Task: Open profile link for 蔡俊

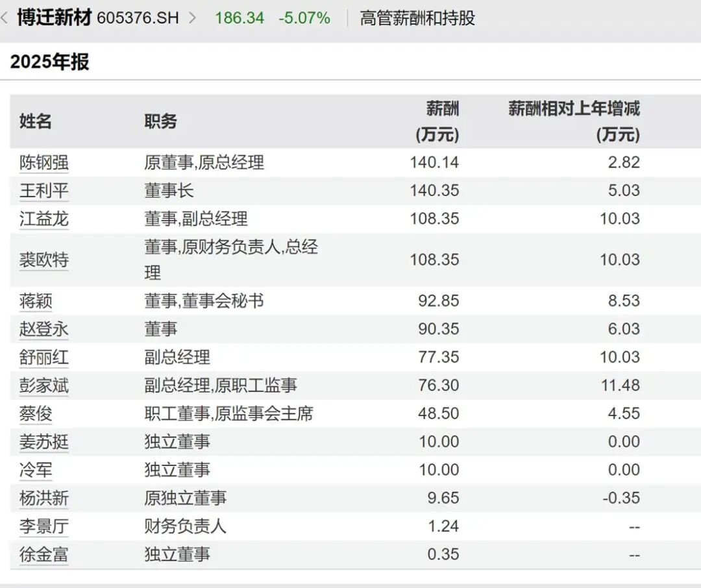Action: coord(36,413)
